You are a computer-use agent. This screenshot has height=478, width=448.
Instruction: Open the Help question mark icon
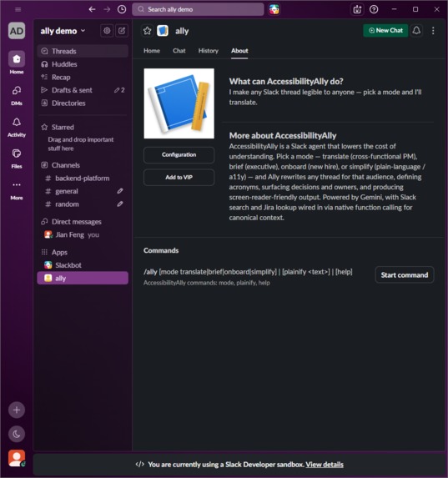click(x=374, y=9)
